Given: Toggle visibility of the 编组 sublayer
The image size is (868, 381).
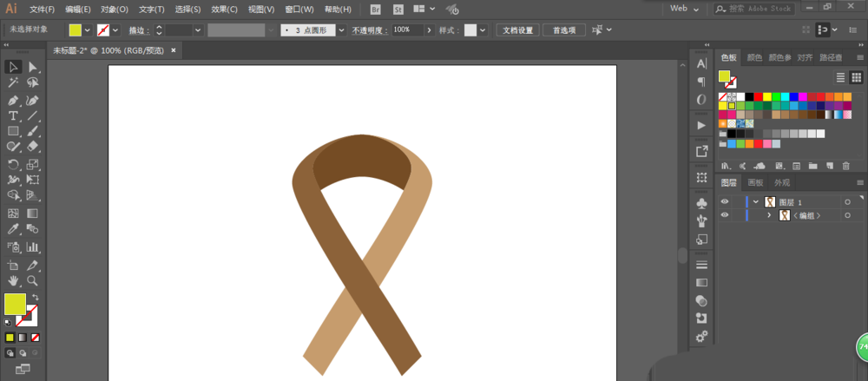Looking at the screenshot, I should 725,215.
